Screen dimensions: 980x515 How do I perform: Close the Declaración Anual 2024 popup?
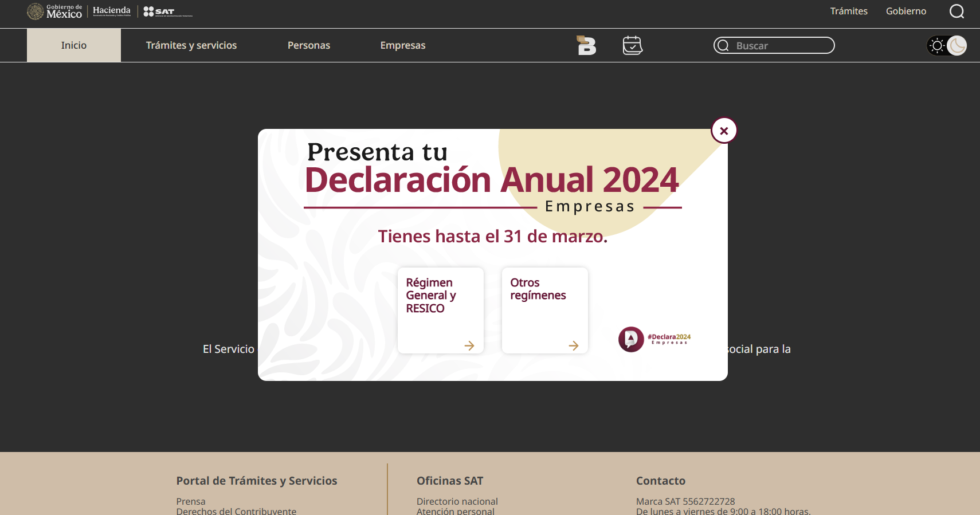pos(724,131)
